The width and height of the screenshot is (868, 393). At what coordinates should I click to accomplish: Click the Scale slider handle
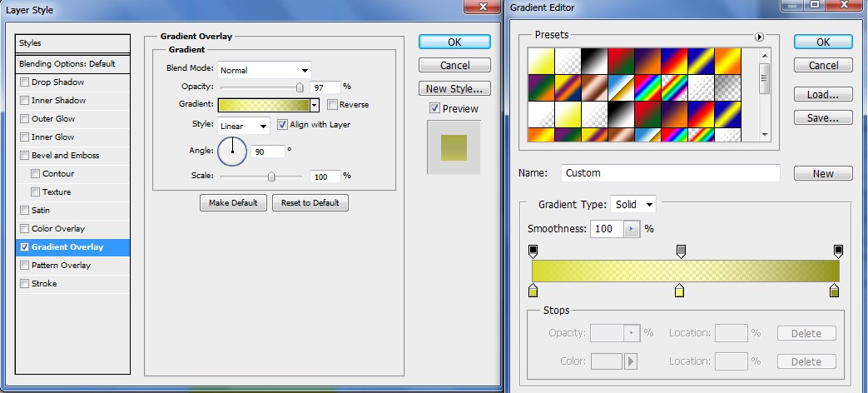click(271, 177)
